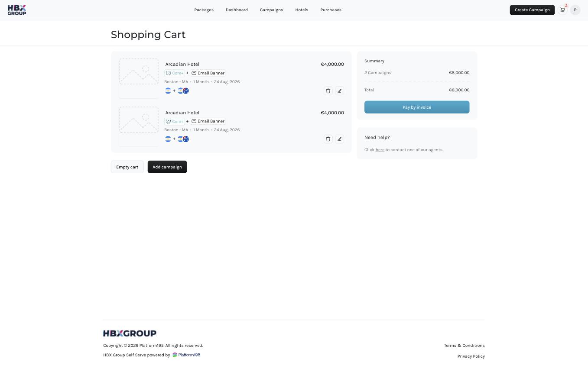Click first campaign price €4,000.00
The image size is (588, 388).
pyautogui.click(x=332, y=64)
